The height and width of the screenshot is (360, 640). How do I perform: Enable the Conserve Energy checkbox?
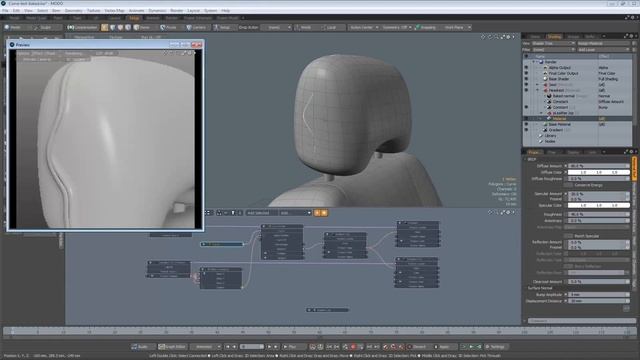568,185
